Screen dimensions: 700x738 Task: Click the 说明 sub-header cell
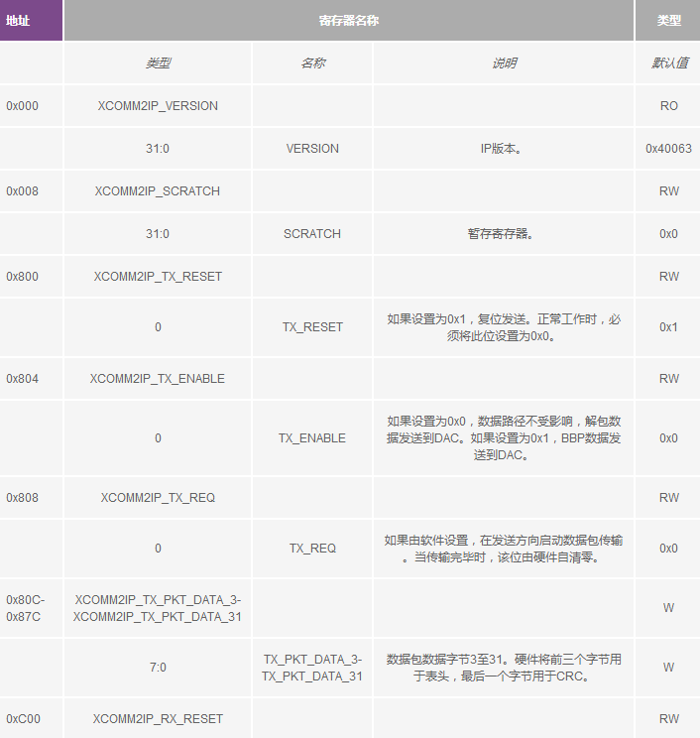[x=504, y=63]
